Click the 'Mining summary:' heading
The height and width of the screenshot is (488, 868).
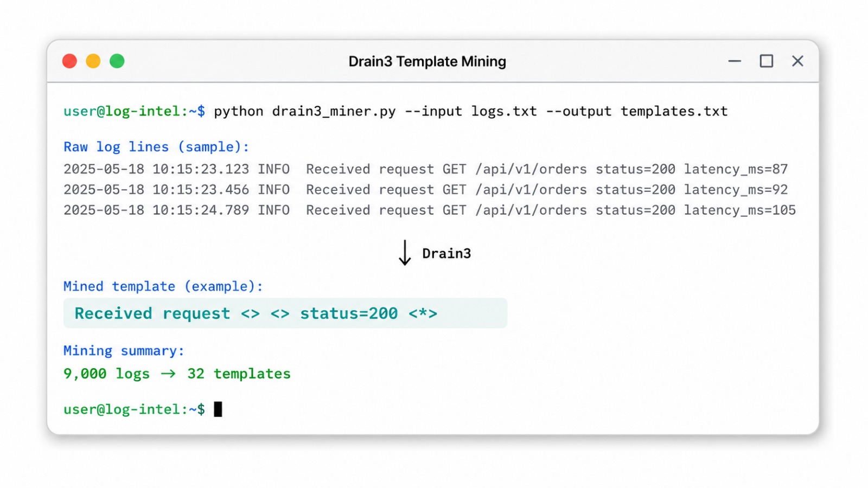click(x=124, y=351)
